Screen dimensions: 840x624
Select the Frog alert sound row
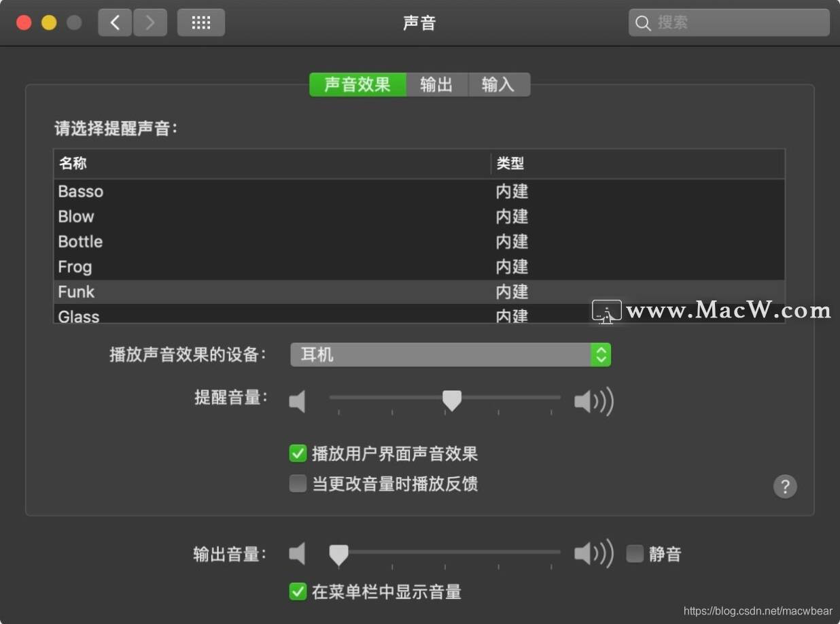pyautogui.click(x=419, y=267)
